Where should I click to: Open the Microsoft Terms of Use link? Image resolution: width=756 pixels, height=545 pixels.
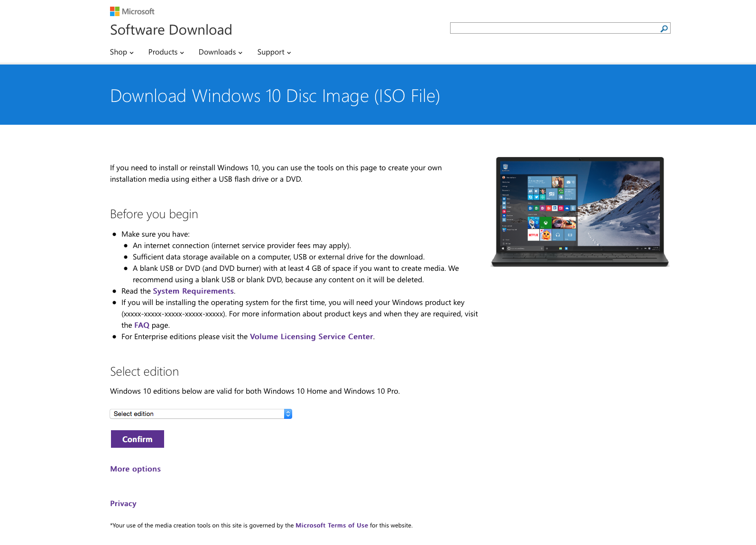pos(332,526)
